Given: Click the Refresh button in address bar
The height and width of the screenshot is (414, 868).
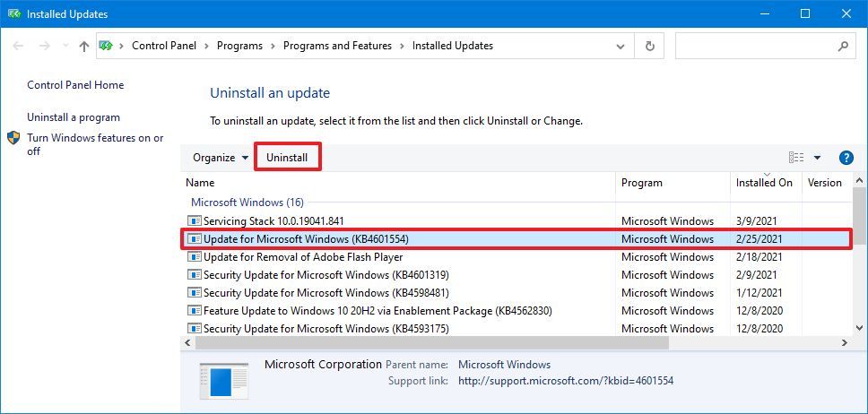Looking at the screenshot, I should pyautogui.click(x=650, y=46).
